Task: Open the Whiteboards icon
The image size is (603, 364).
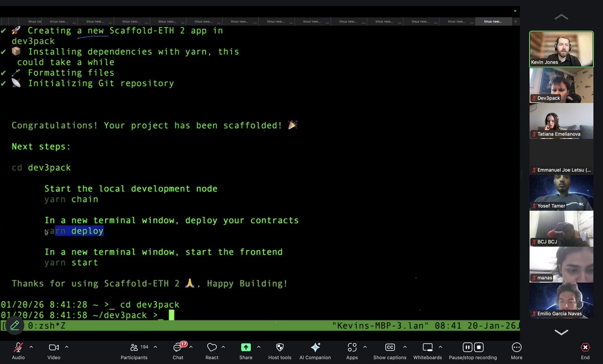Action: click(x=428, y=347)
